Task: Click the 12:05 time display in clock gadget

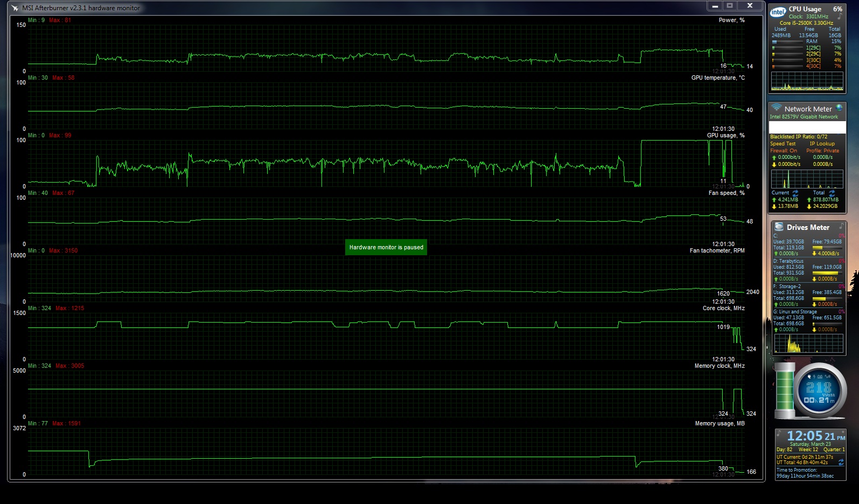Action: click(x=805, y=436)
